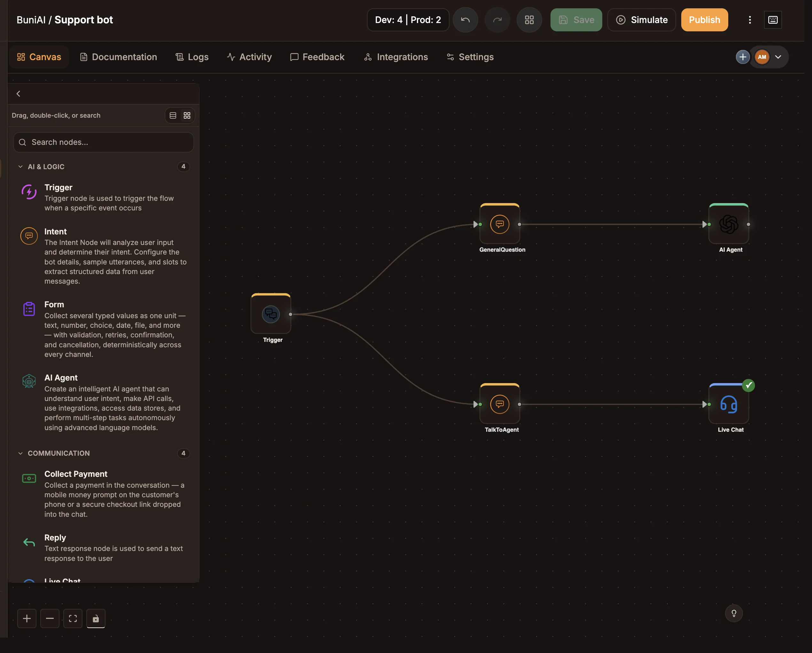Toggle the canvas lock button

(96, 618)
